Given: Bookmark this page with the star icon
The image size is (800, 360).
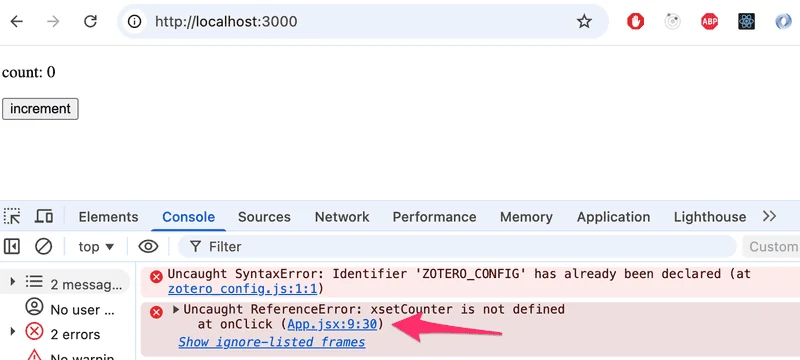Looking at the screenshot, I should point(584,21).
